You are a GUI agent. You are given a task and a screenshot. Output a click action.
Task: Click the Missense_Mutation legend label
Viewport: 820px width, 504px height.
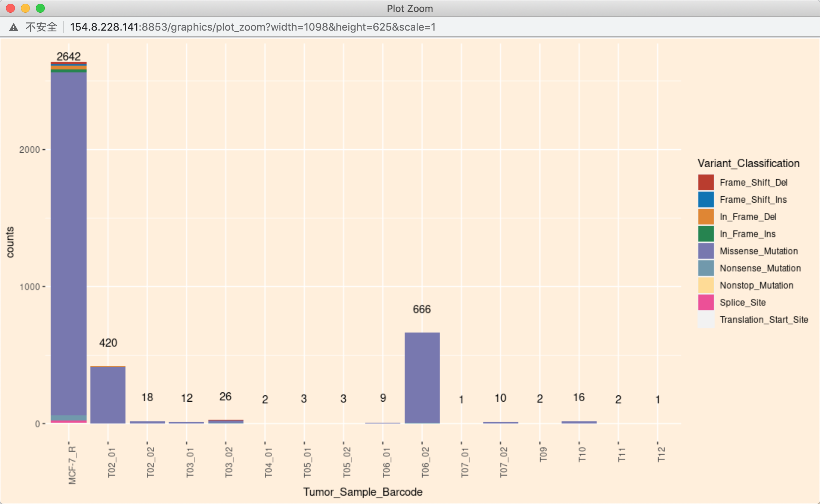[759, 251]
